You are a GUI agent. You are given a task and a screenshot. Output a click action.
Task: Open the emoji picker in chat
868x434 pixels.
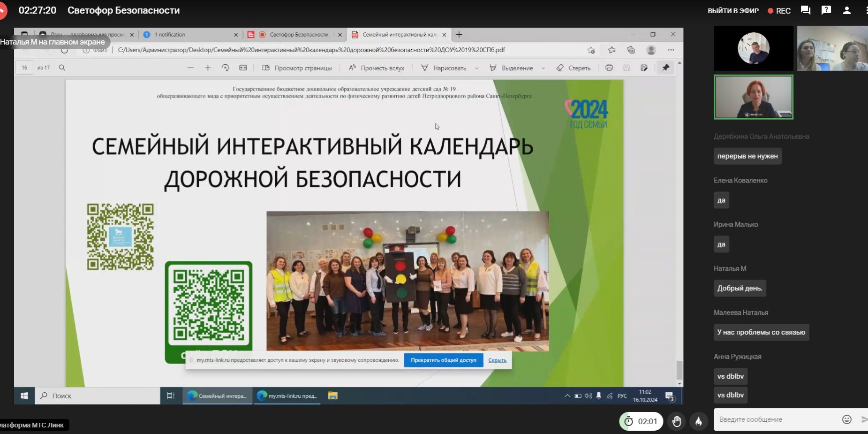846,419
